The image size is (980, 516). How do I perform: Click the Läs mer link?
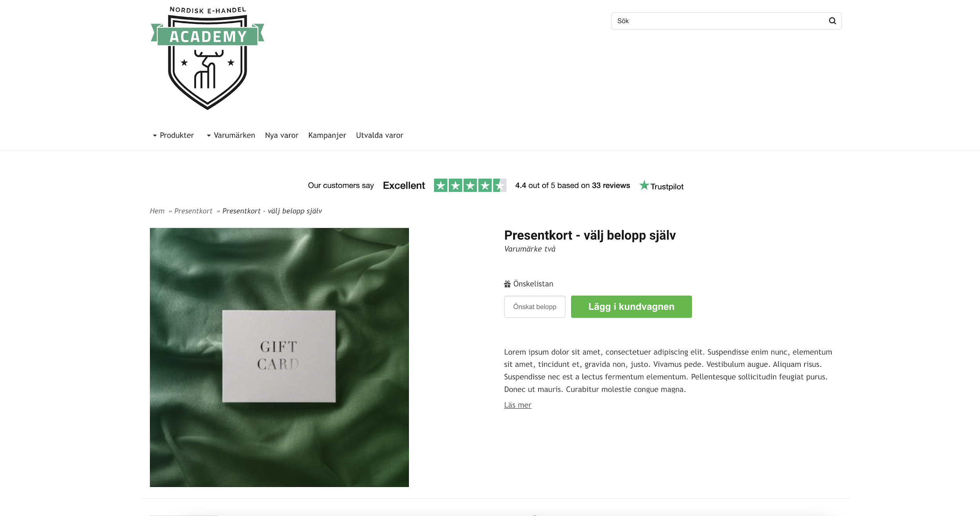tap(517, 405)
